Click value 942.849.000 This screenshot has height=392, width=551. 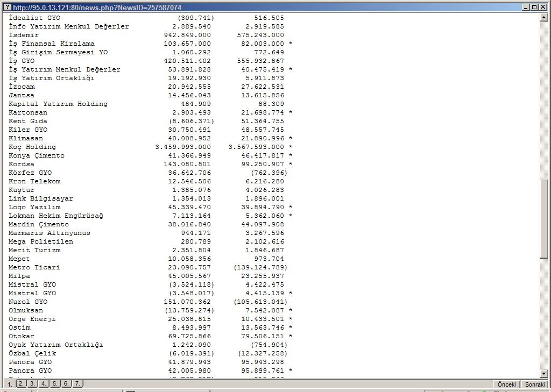pyautogui.click(x=187, y=35)
